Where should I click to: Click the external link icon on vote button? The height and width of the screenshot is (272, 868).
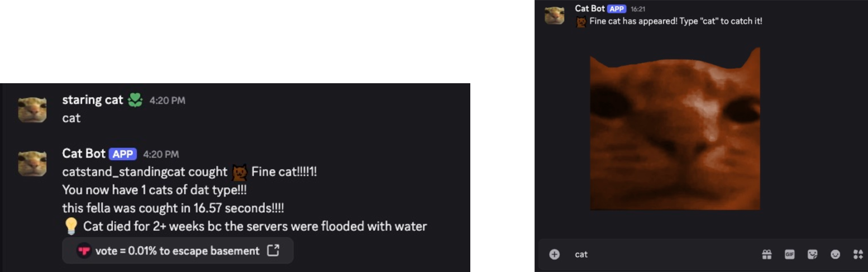tap(273, 251)
